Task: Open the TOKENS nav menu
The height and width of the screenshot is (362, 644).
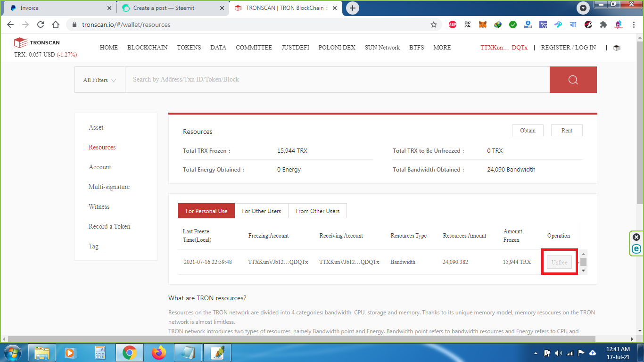Action: (189, 48)
